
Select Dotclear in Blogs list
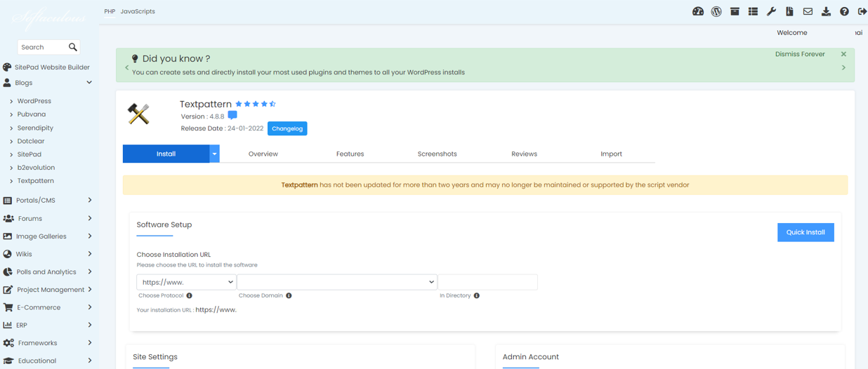(31, 141)
